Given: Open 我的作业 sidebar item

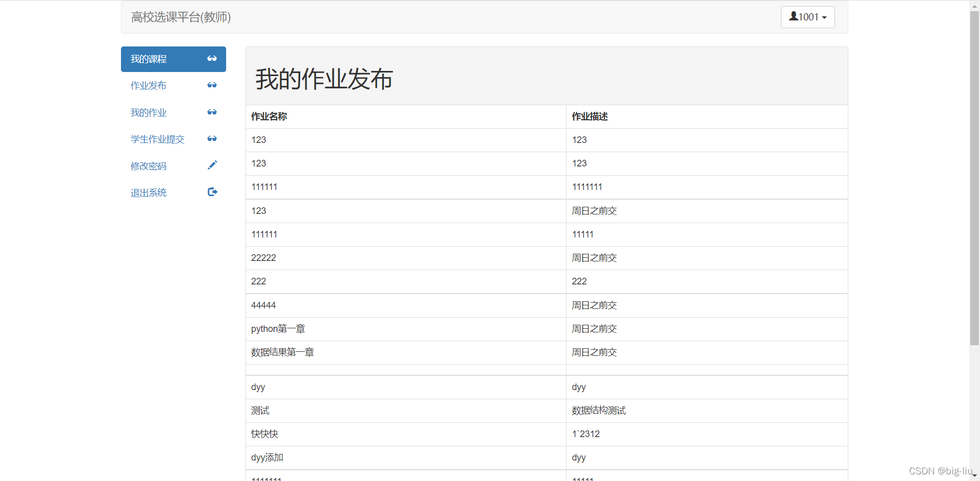Looking at the screenshot, I should [x=174, y=112].
